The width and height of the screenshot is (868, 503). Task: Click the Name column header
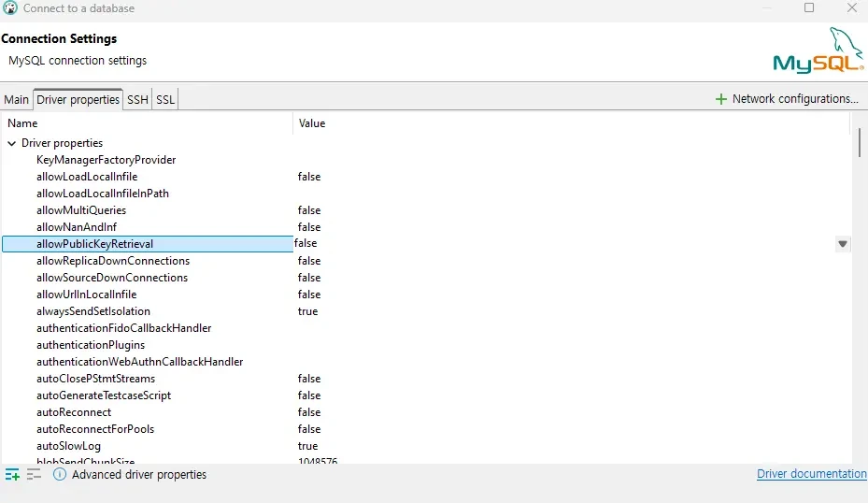[148, 123]
